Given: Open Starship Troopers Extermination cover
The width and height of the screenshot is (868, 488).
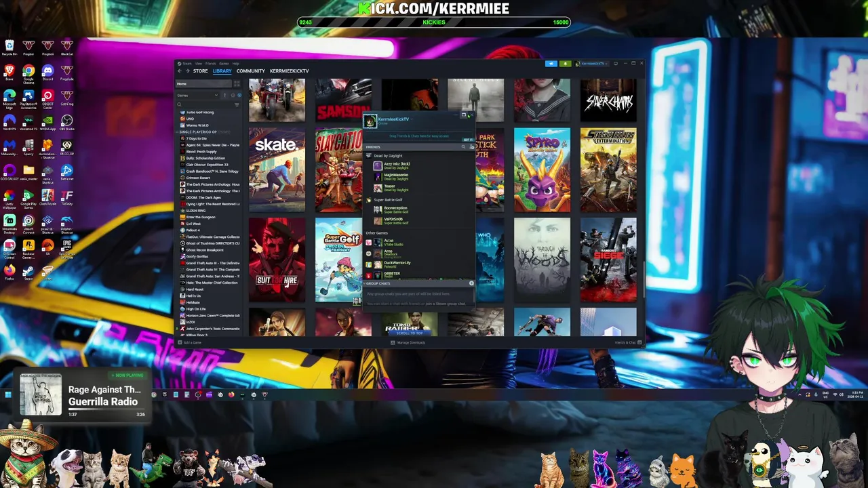Looking at the screenshot, I should tap(608, 170).
